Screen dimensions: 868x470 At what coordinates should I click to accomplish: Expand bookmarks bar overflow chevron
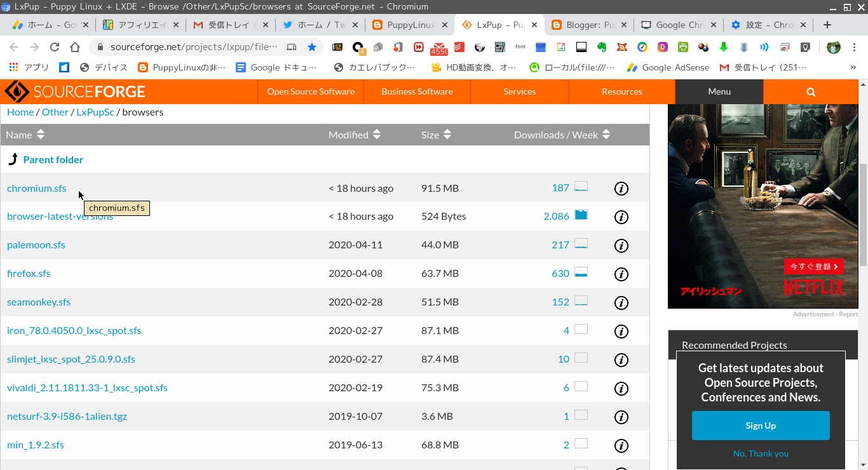(x=853, y=67)
